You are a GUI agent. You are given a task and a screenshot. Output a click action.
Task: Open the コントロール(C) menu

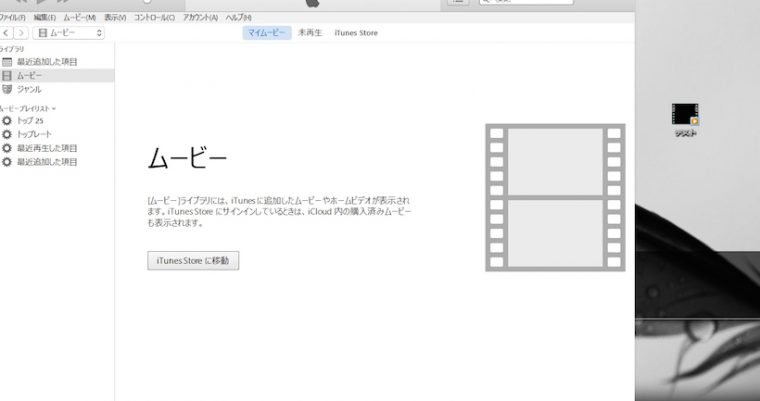coord(154,17)
